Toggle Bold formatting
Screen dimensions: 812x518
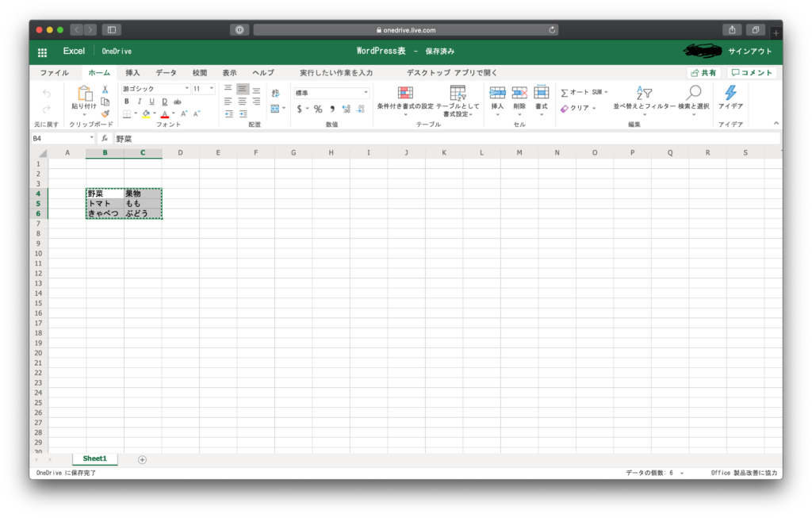point(126,102)
